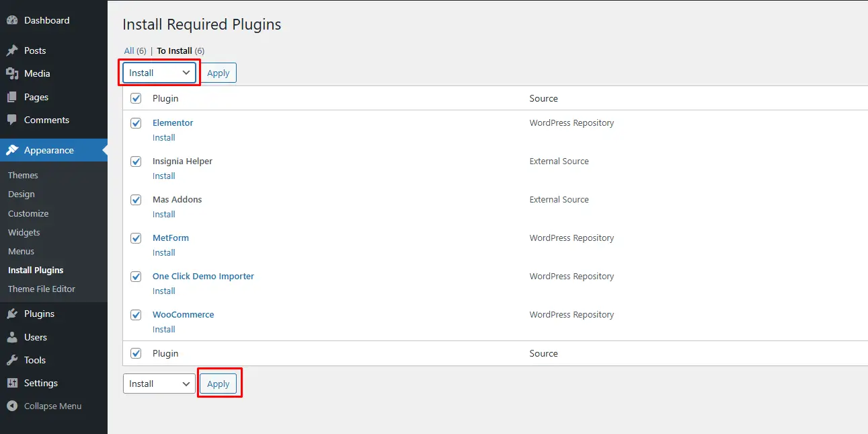This screenshot has width=868, height=434.
Task: Open the Elementor plugin link
Action: pos(173,122)
